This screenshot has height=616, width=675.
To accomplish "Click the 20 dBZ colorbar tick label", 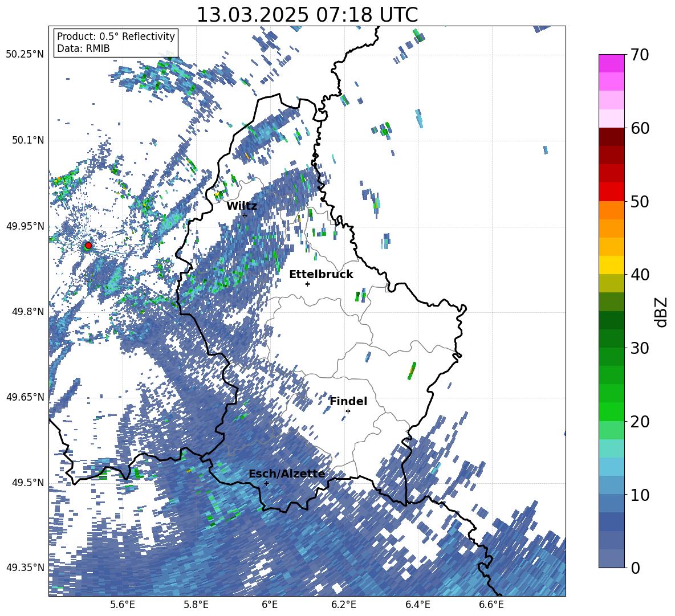I will [x=640, y=422].
